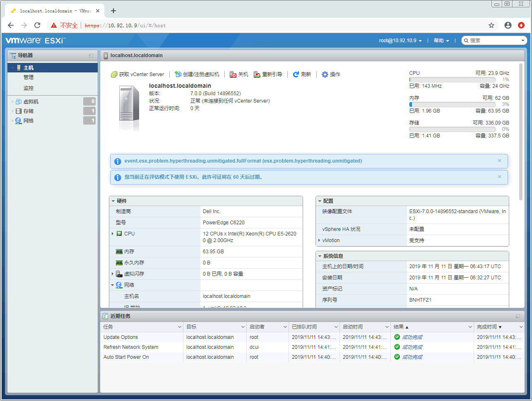Image resolution: width=532 pixels, height=401 pixels.
Task: Click the Recent Tasks (近期任务) panel icon
Action: coord(106,316)
